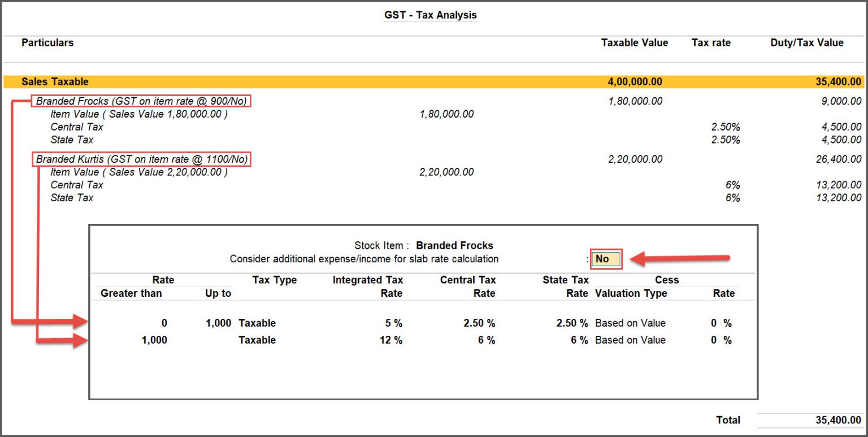Select the GST - Tax Analysis title

click(x=431, y=15)
